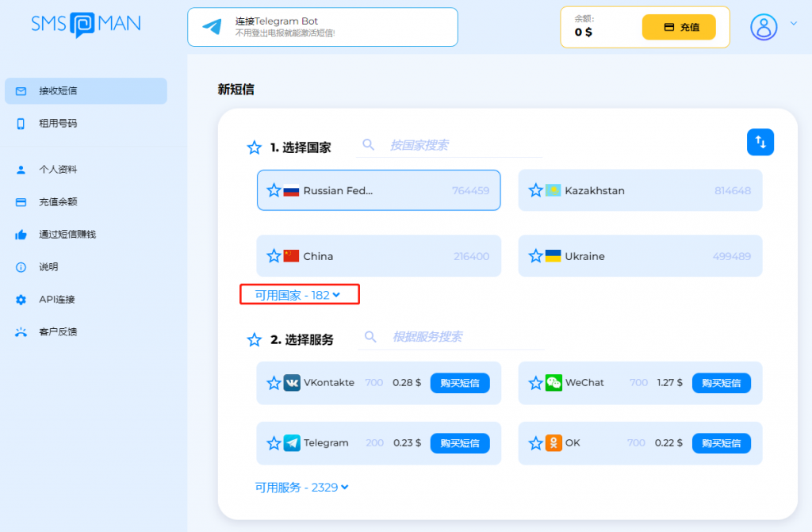Click the card icon beside 充值余额

(x=21, y=202)
